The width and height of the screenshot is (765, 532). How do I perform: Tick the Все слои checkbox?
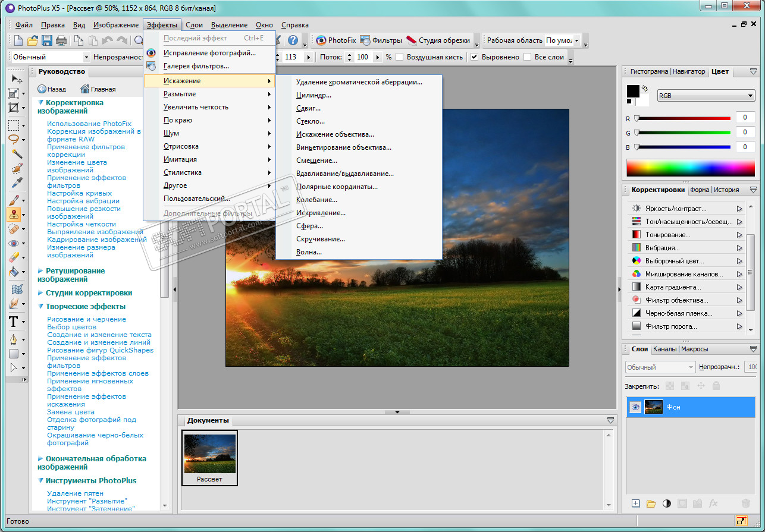527,57
